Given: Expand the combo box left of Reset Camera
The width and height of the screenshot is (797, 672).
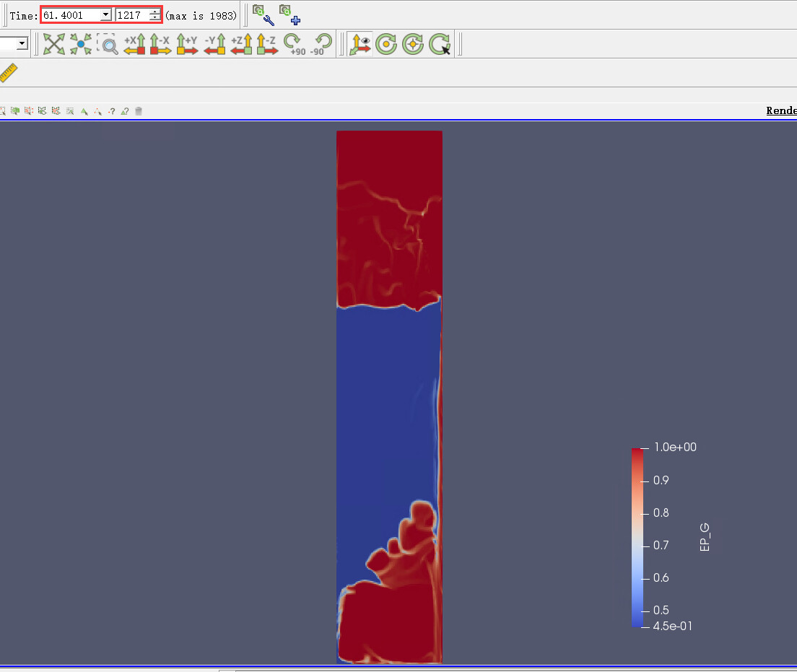Looking at the screenshot, I should (22, 44).
